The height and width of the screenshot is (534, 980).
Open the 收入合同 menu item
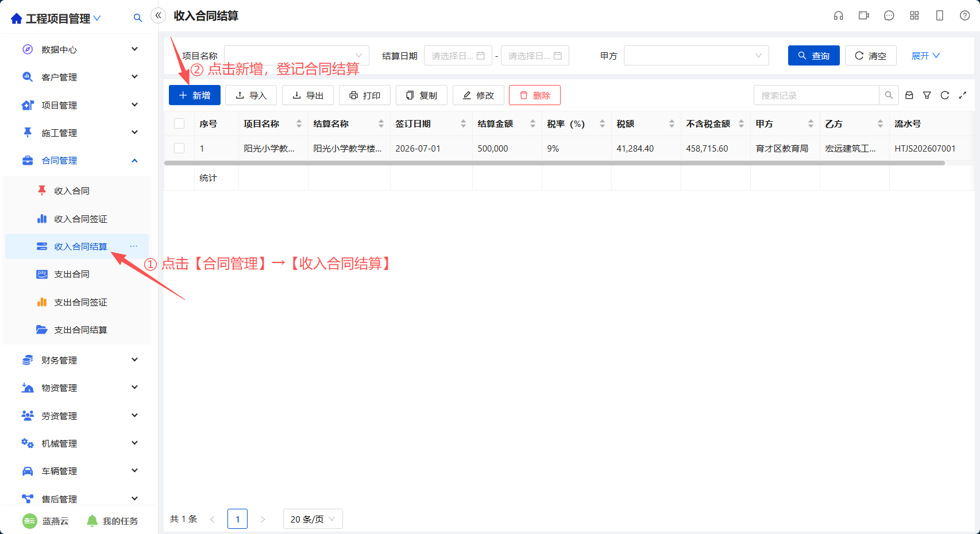[x=77, y=191]
